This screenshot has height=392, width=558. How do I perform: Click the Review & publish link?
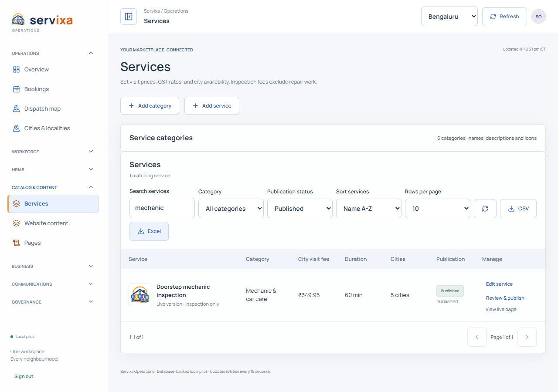[505, 298]
